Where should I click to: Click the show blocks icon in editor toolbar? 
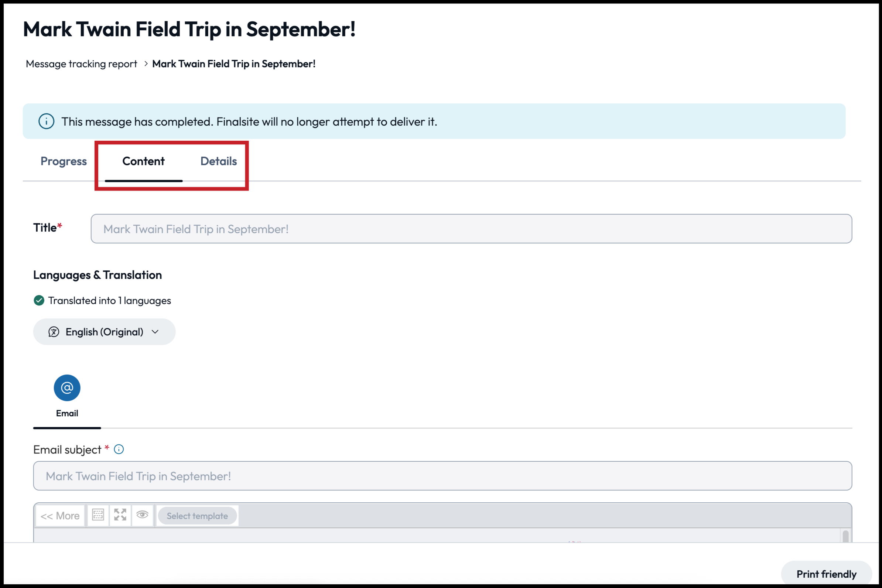pos(98,515)
